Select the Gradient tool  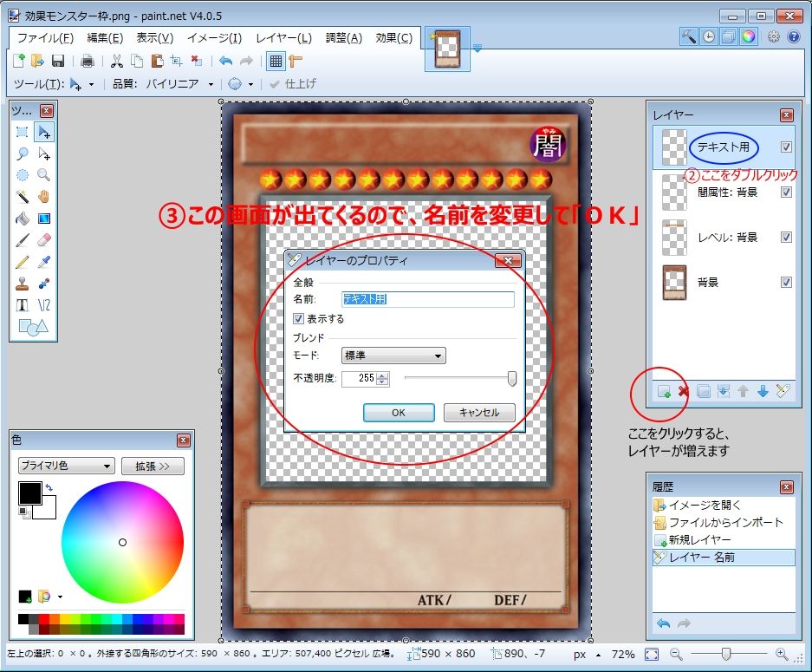pos(44,219)
